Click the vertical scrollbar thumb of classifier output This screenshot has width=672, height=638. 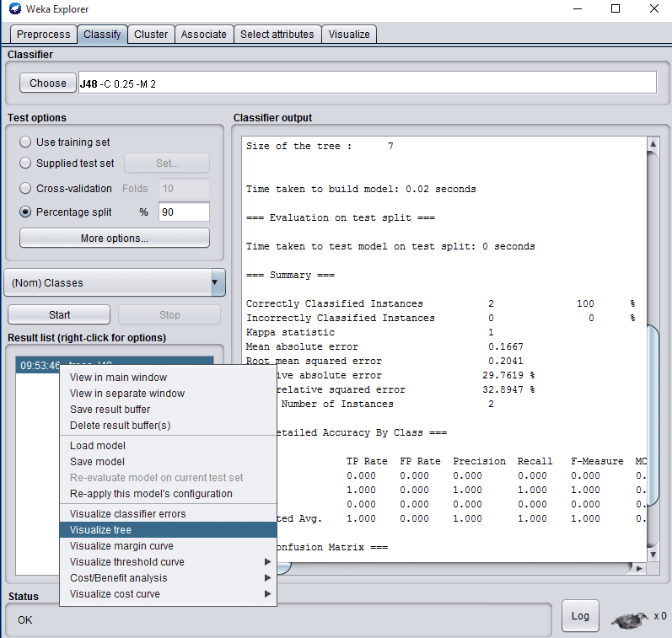(653, 416)
